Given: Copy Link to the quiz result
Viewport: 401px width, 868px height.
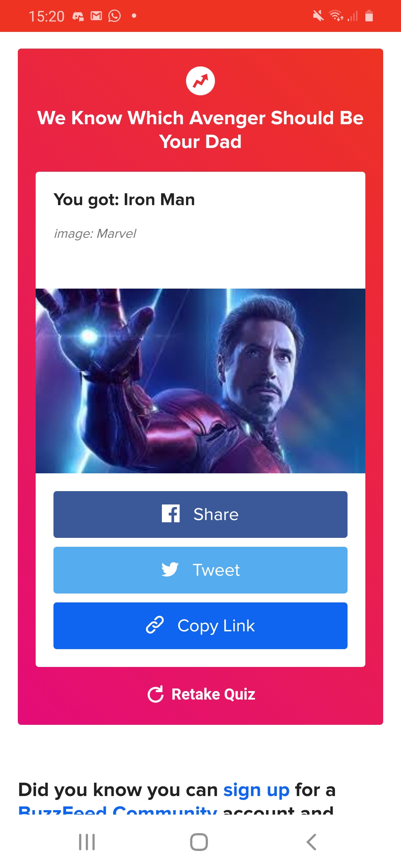Looking at the screenshot, I should click(200, 626).
